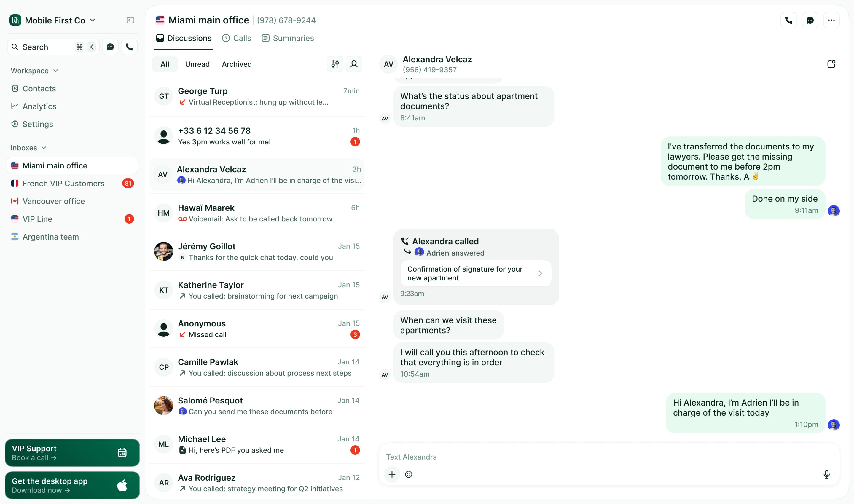The width and height of the screenshot is (854, 504).
Task: Switch to the Calls tab
Action: [x=236, y=38]
